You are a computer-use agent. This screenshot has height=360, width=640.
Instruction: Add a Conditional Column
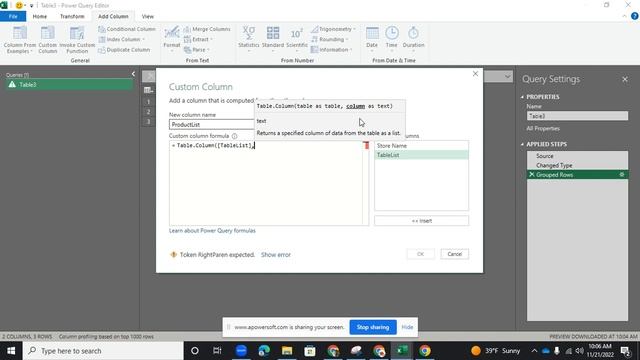tap(127, 29)
